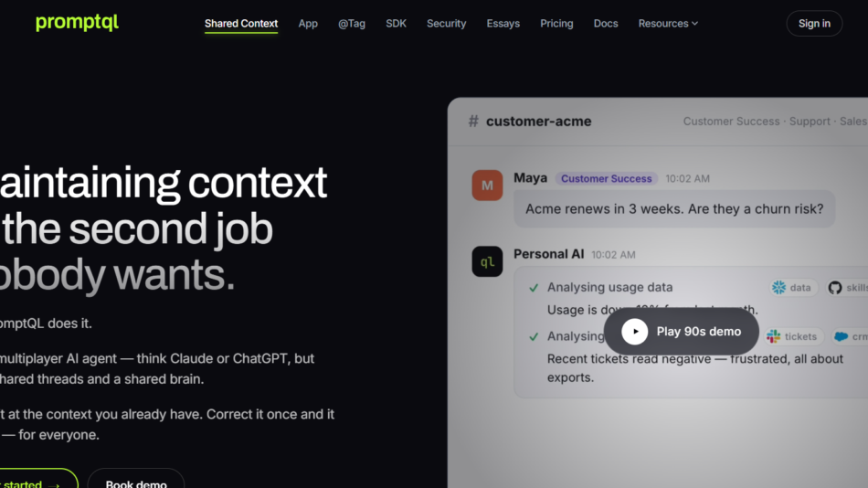Viewport: 868px width, 488px height.
Task: Click the 'Analysing usage data' step
Action: [x=610, y=288]
